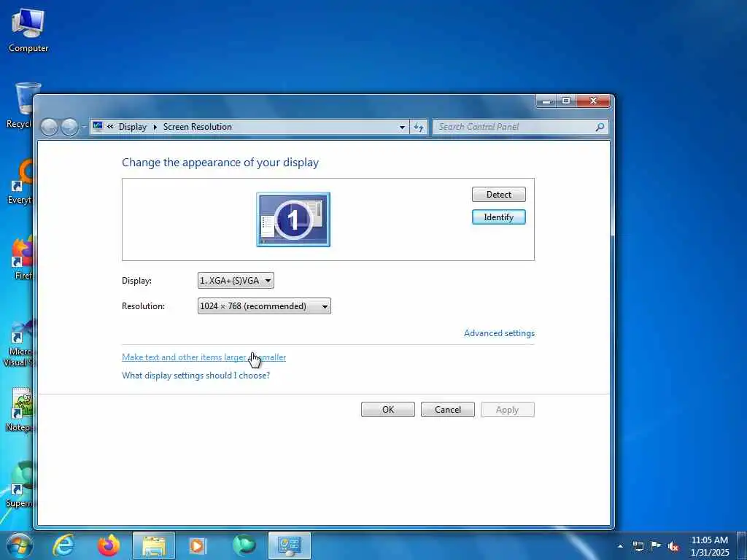Click the Apply button

point(508,410)
